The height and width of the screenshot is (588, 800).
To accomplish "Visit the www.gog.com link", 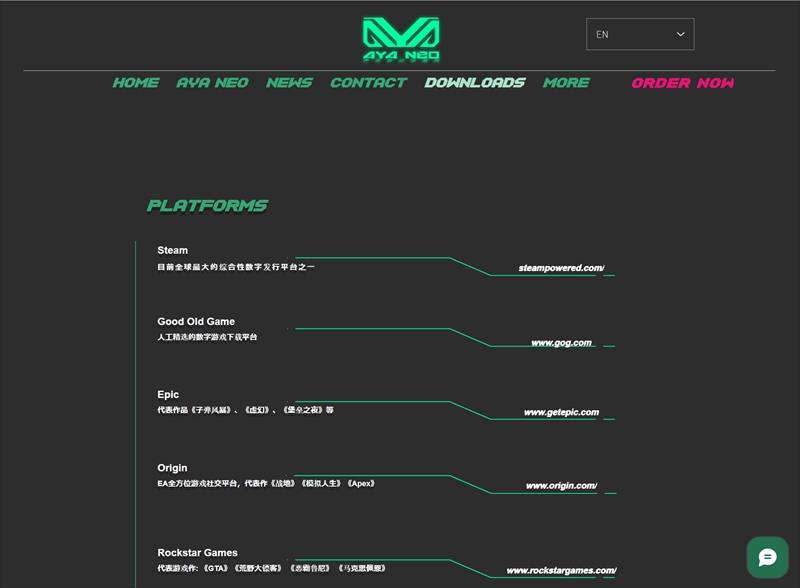I will point(561,342).
